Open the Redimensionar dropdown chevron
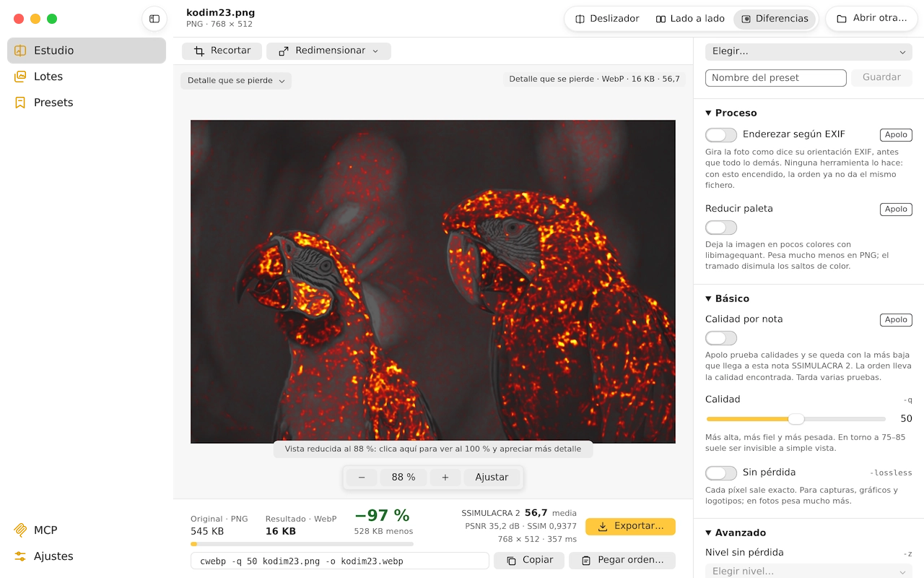Screen dimensions: 924x578 (x=375, y=51)
